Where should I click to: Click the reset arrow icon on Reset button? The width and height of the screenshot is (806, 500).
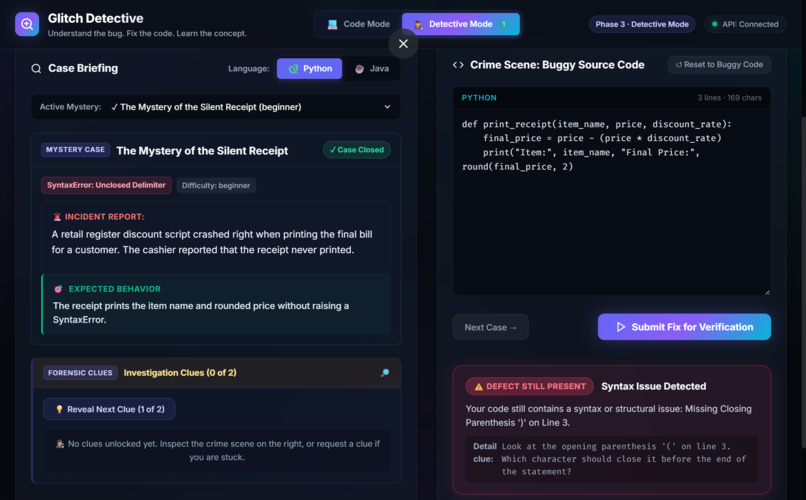(x=679, y=65)
